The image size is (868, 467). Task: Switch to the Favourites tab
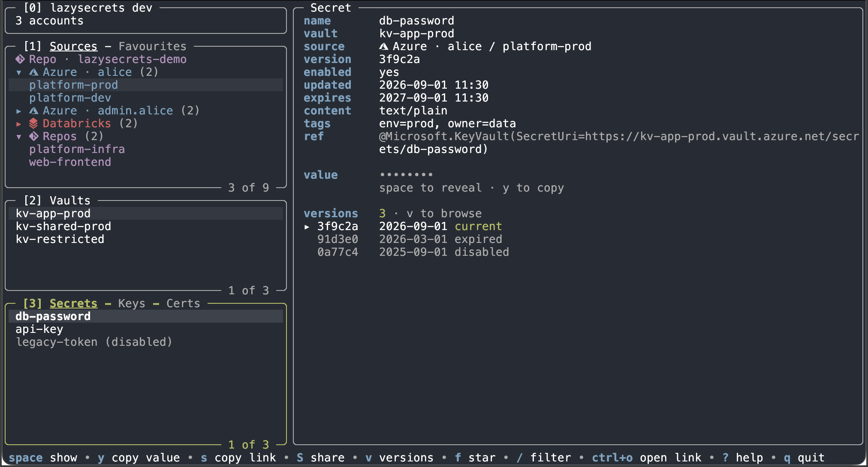(x=153, y=46)
